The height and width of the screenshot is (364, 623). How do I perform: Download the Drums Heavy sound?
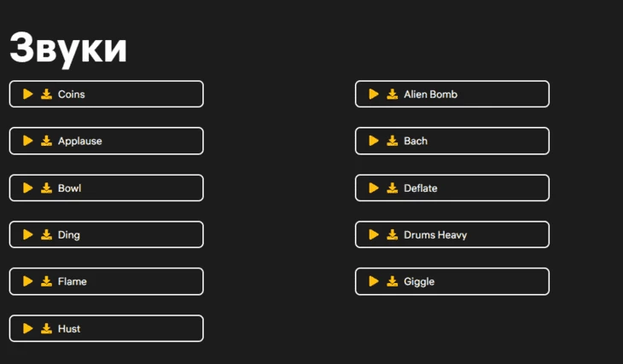tap(392, 234)
